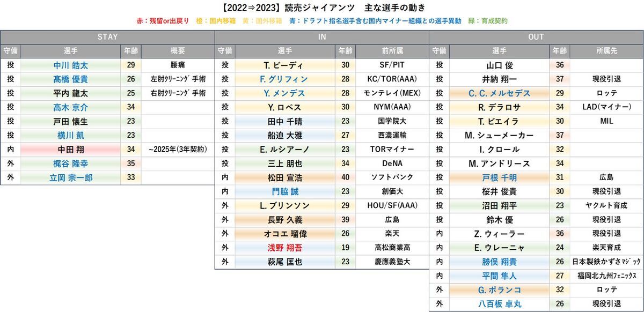The width and height of the screenshot is (644, 312).
Task: Select player 桜井 俊貴
Action: click(499, 191)
